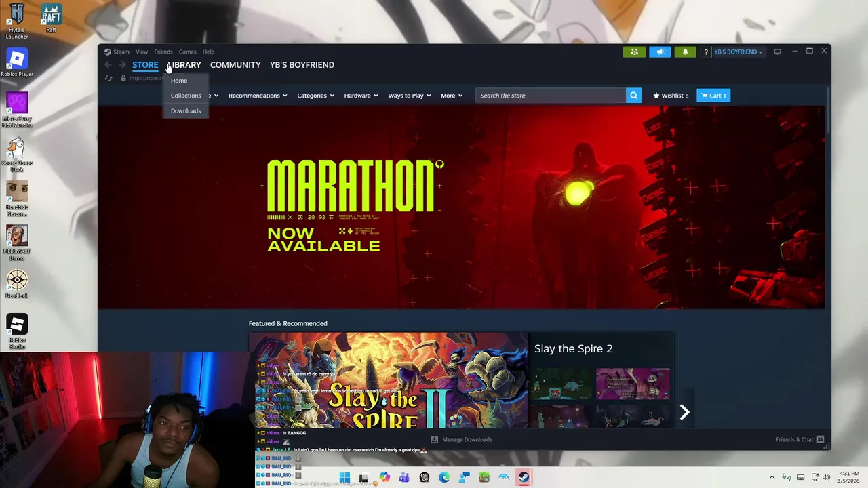
Task: Select the Roblox Studio desktop icon
Action: 17,331
